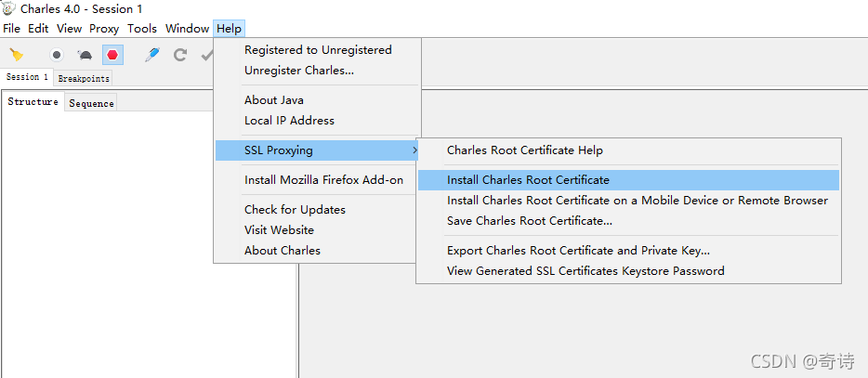868x378 pixels.
Task: Choose Unregister Charles... menu entry
Action: coord(318,71)
